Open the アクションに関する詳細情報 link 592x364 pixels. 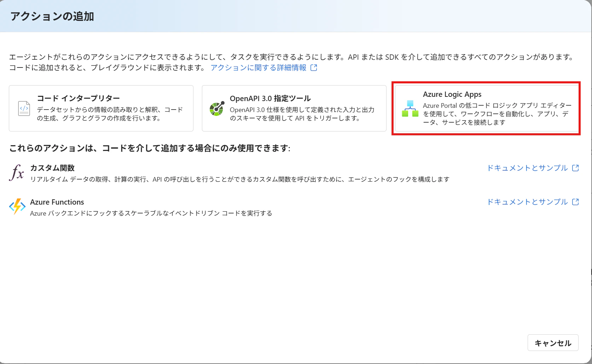tap(259, 67)
